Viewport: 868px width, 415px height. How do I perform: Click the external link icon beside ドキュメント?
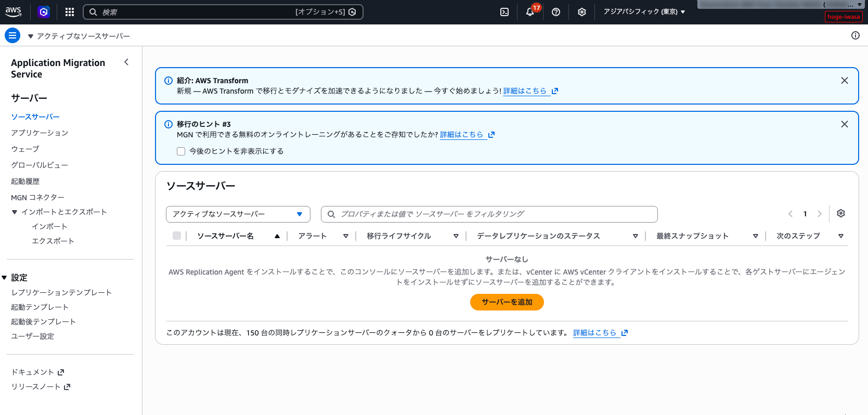61,372
